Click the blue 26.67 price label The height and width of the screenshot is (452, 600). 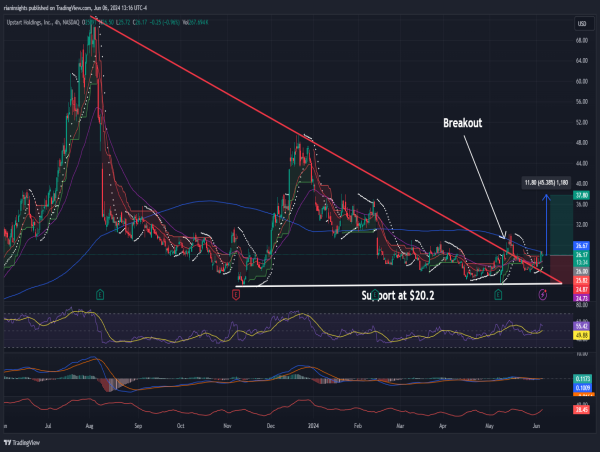(x=582, y=246)
